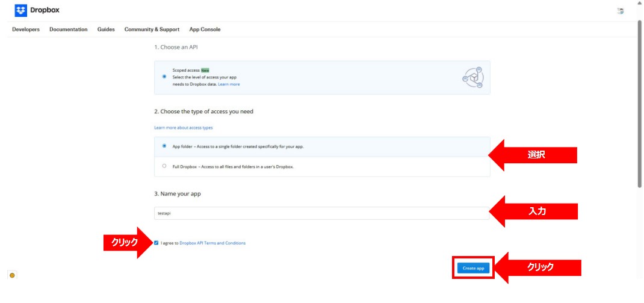Click the app name field containing testapi

321,213
